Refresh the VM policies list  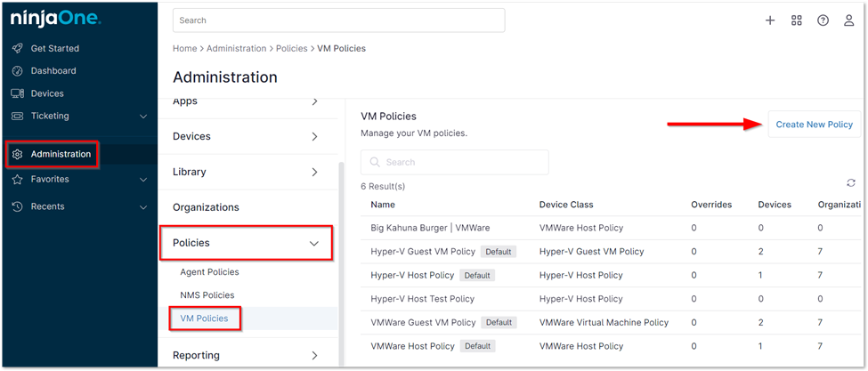click(x=851, y=183)
